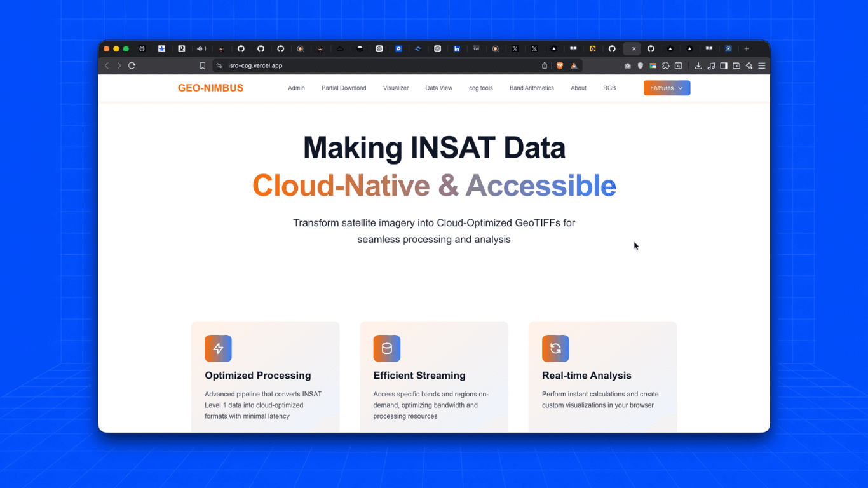
Task: Open the browser extensions puzzle icon
Action: point(665,65)
